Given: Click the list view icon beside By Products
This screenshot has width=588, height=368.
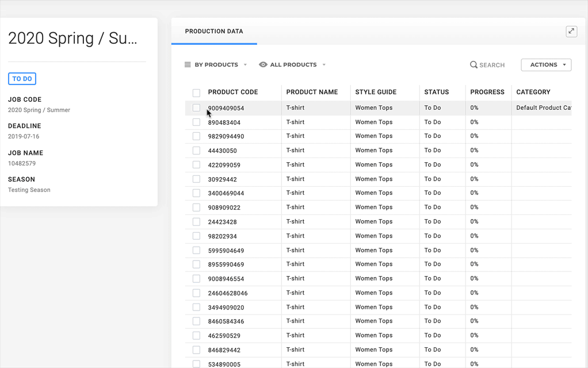Looking at the screenshot, I should pos(188,65).
